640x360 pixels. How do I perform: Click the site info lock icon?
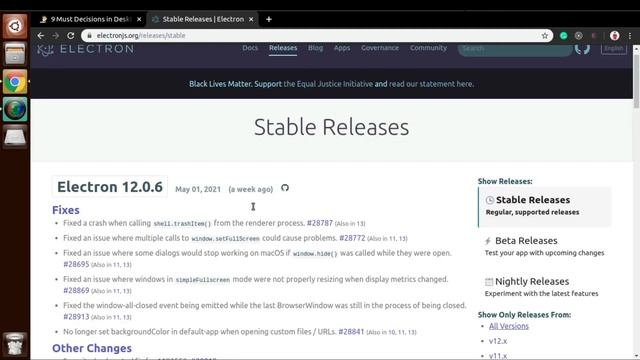(x=89, y=36)
